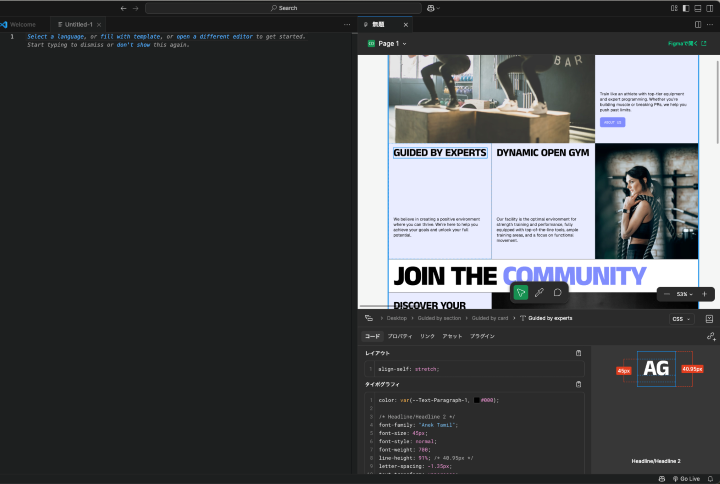This screenshot has width=720, height=484.
Task: Click the Figma canvas vertical scrollbar
Action: [x=717, y=102]
